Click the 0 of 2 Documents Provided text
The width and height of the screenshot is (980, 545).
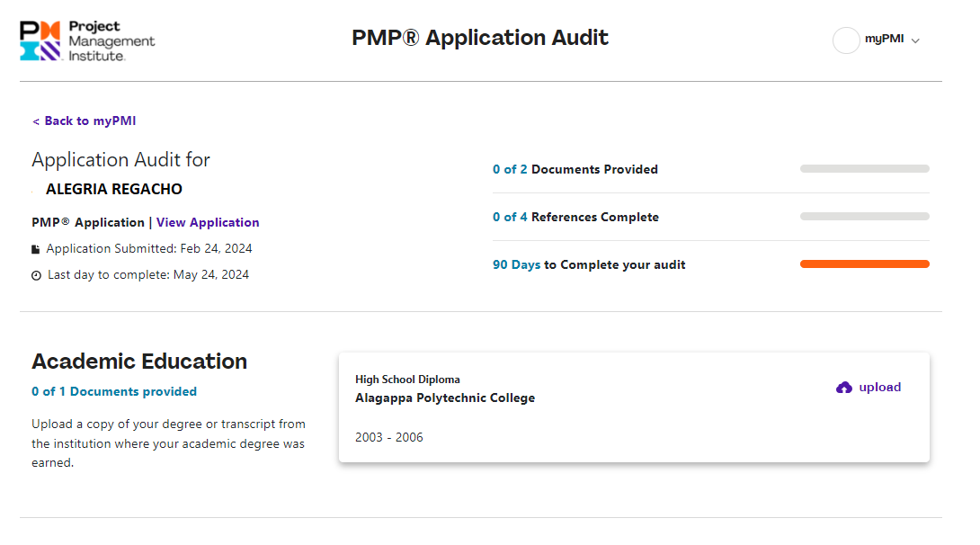coord(575,169)
